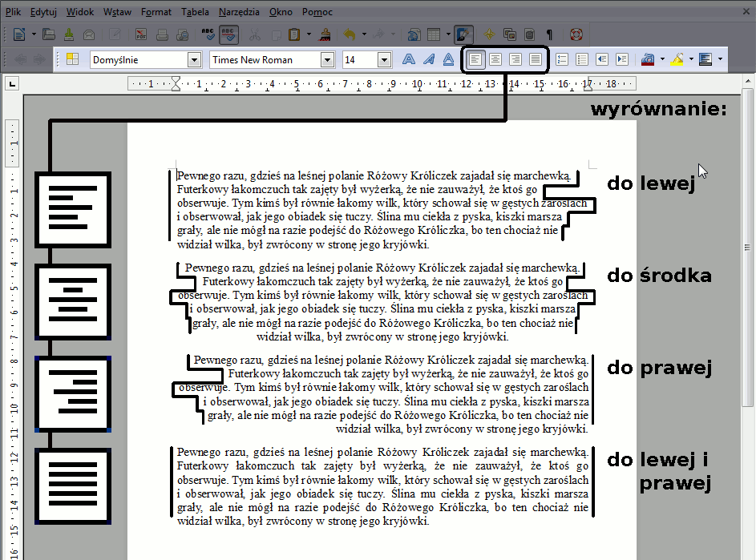This screenshot has height=560, width=756.
Task: Open the Navigator star icon
Action: tap(489, 34)
